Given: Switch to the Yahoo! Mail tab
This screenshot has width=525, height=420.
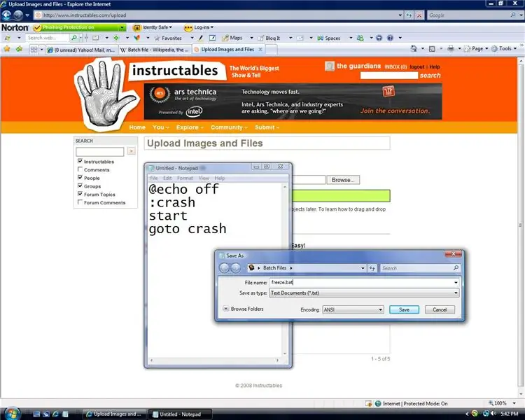Looking at the screenshot, I should tap(81, 50).
